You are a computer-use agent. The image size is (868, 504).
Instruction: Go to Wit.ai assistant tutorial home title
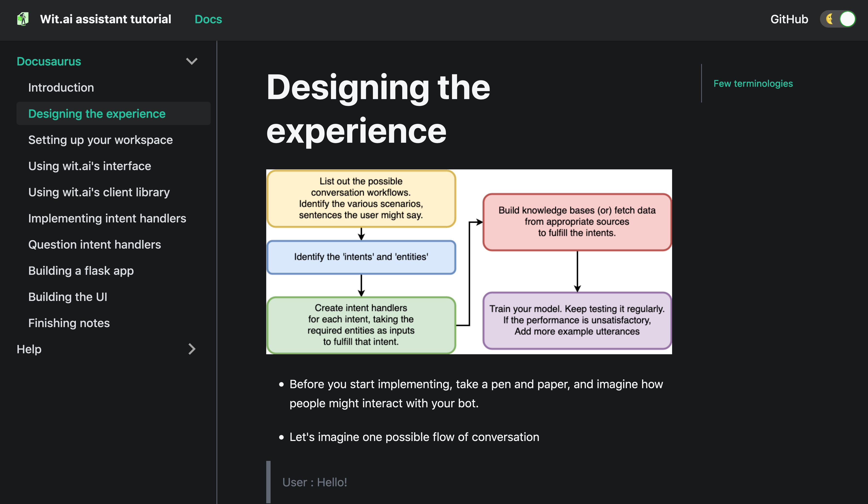[105, 19]
